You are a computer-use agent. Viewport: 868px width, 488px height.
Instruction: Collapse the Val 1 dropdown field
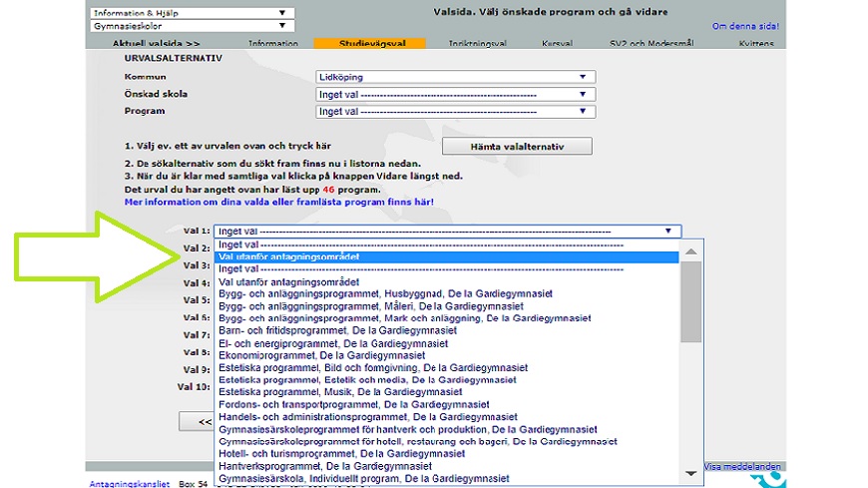(447, 231)
